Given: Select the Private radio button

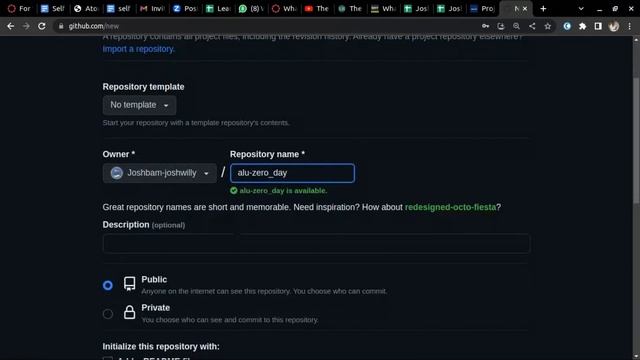Looking at the screenshot, I should (x=108, y=314).
